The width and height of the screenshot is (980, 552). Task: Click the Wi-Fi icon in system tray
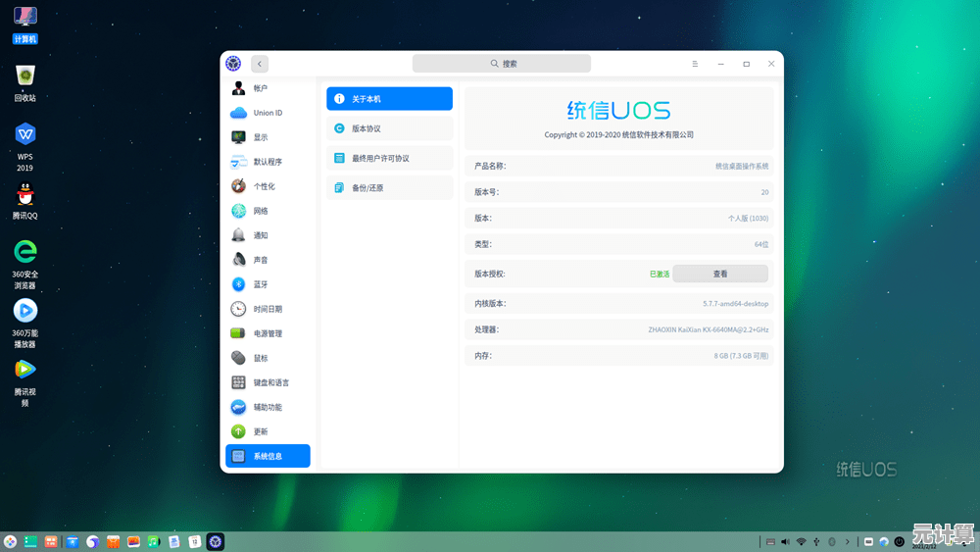point(802,541)
